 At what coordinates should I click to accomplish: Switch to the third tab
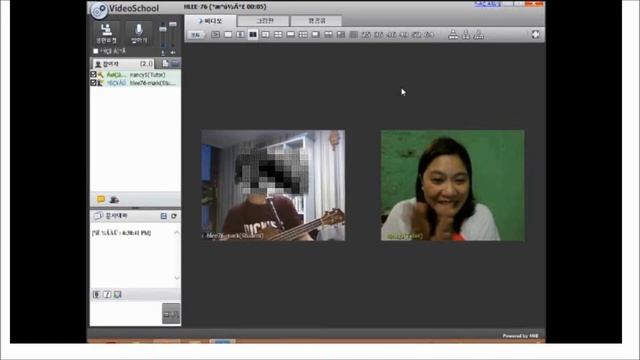[x=316, y=21]
